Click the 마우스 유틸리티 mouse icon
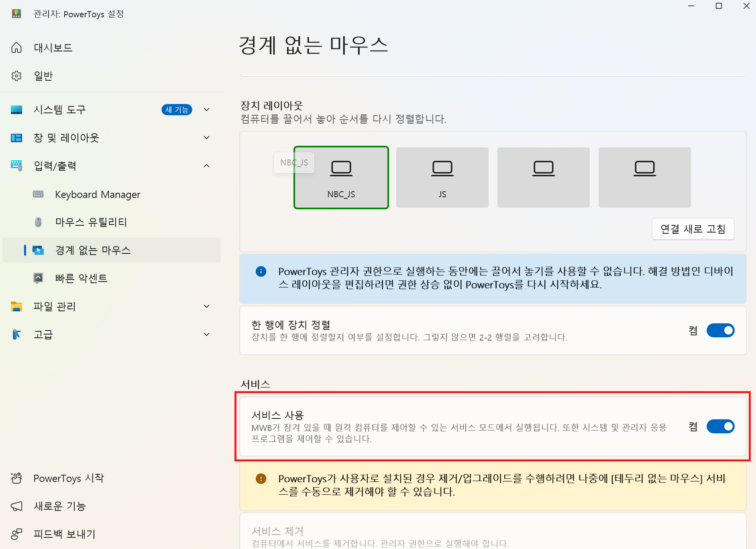756x549 pixels. 38,222
